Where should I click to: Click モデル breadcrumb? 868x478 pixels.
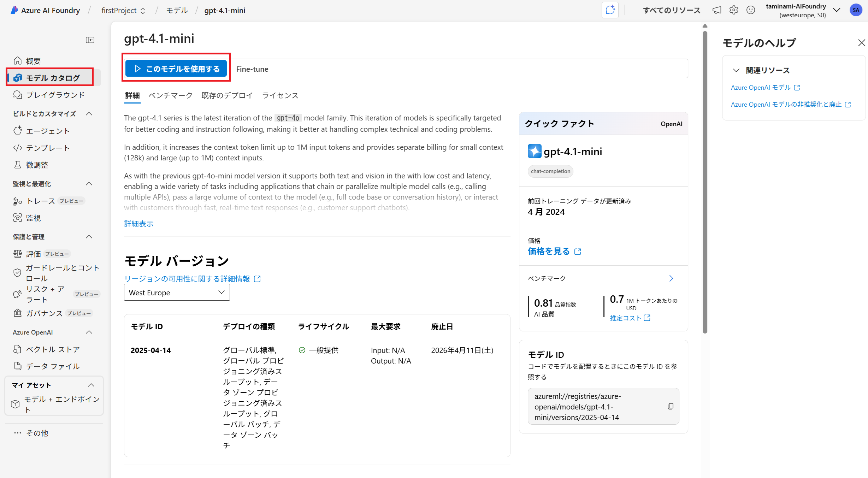pyautogui.click(x=177, y=10)
